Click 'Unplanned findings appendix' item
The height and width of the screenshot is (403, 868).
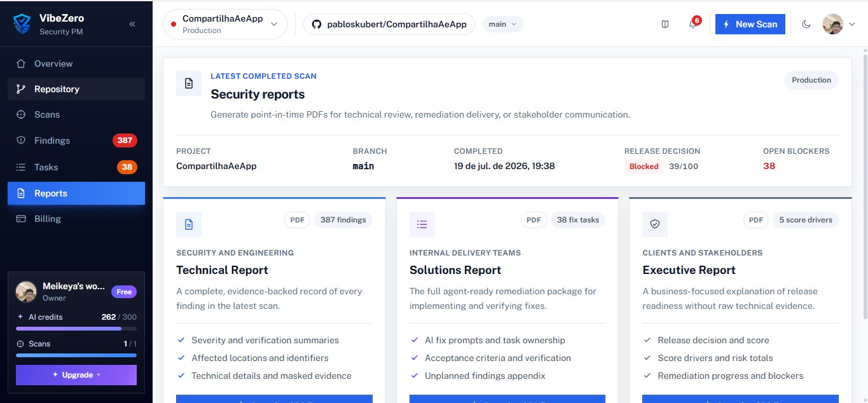pyautogui.click(x=485, y=376)
